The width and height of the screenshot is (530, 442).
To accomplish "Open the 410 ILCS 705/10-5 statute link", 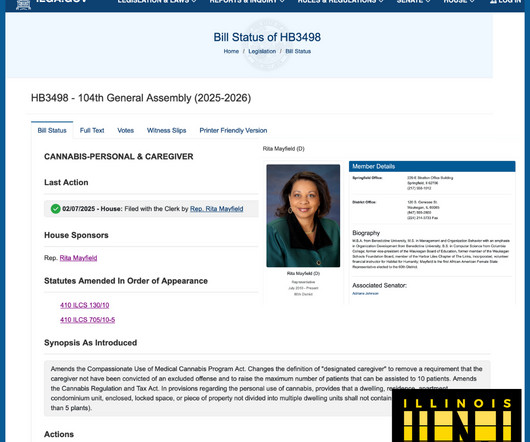I will [x=88, y=320].
